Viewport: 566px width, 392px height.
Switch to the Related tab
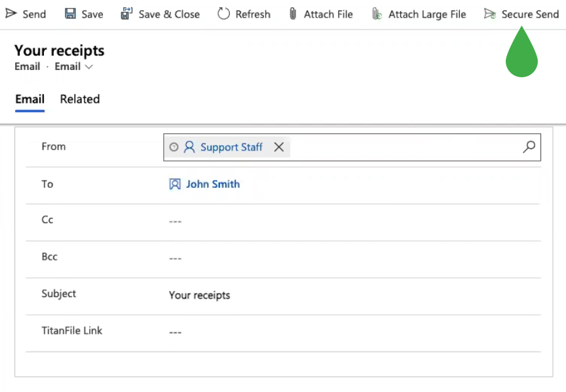(x=80, y=99)
